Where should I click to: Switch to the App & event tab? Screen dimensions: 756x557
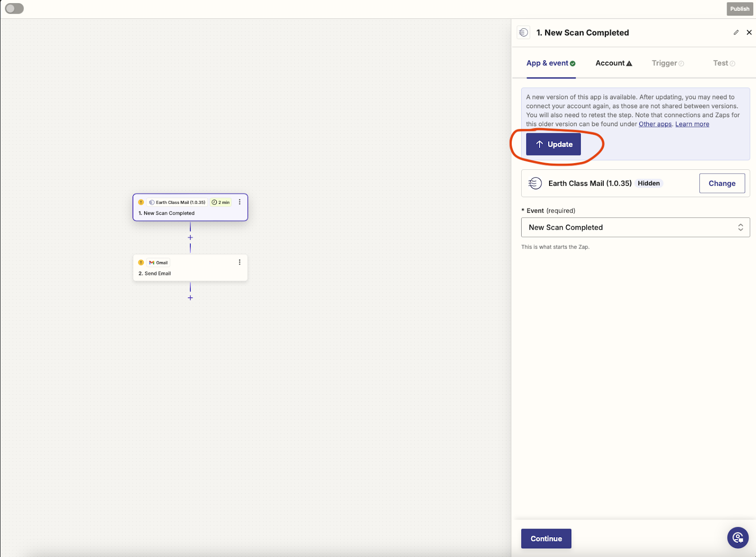pos(551,63)
